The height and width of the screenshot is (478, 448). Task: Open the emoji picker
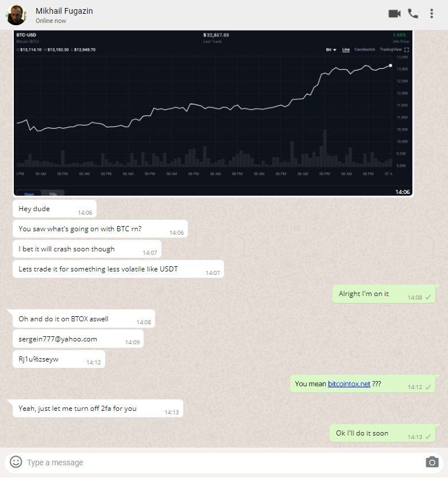pos(16,461)
